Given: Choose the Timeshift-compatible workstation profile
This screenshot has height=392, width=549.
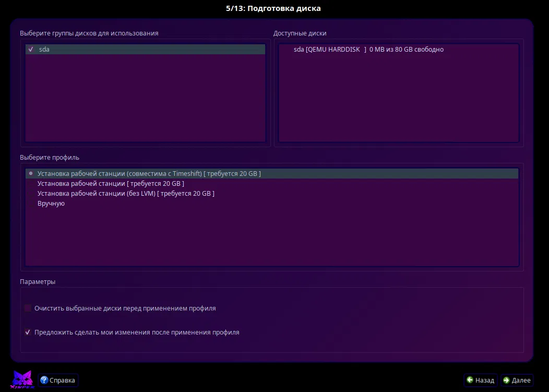Looking at the screenshot, I should 272,173.
